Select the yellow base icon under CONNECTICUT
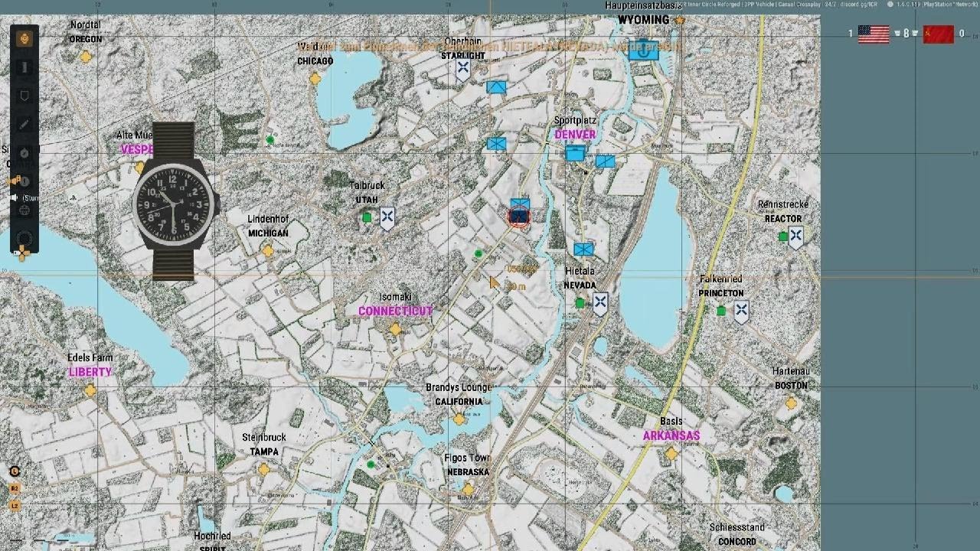The width and height of the screenshot is (980, 551). click(x=395, y=329)
